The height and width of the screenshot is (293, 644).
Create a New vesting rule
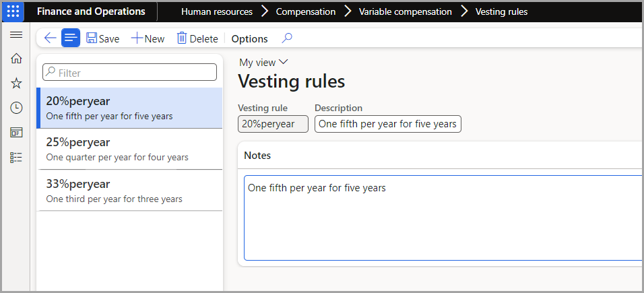pos(148,38)
